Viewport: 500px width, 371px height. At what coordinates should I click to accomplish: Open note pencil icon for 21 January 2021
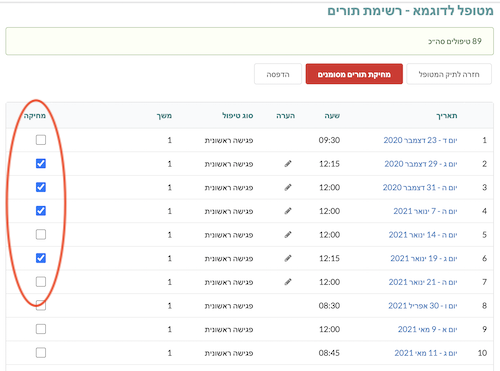point(288,282)
